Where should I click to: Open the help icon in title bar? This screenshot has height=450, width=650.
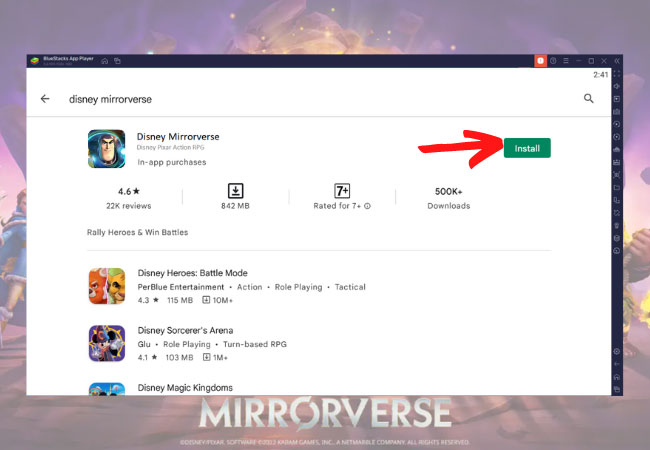click(x=553, y=61)
